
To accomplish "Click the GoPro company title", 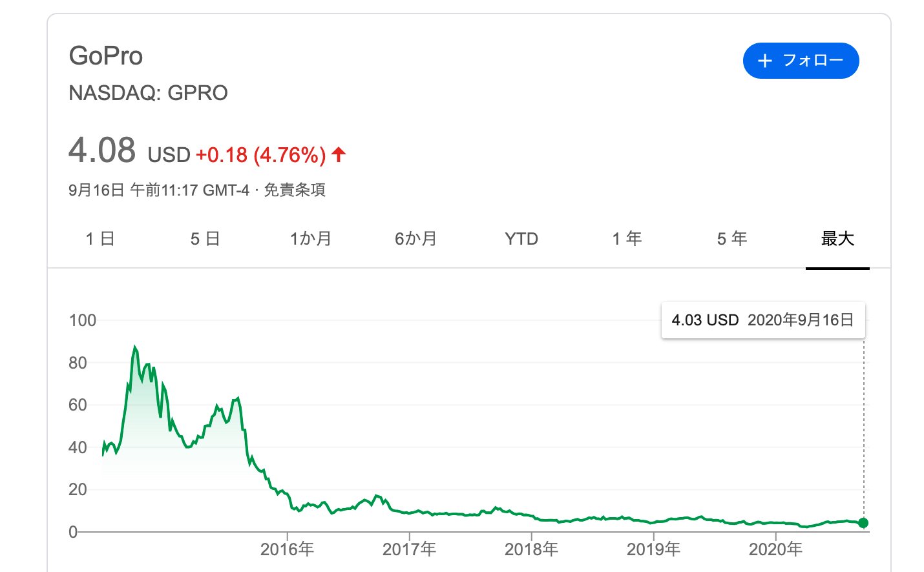I will click(106, 56).
